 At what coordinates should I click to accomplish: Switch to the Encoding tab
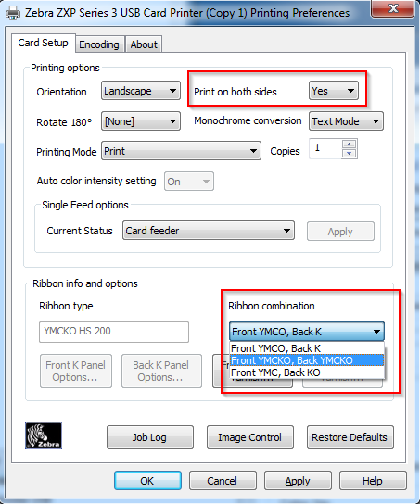coord(99,44)
